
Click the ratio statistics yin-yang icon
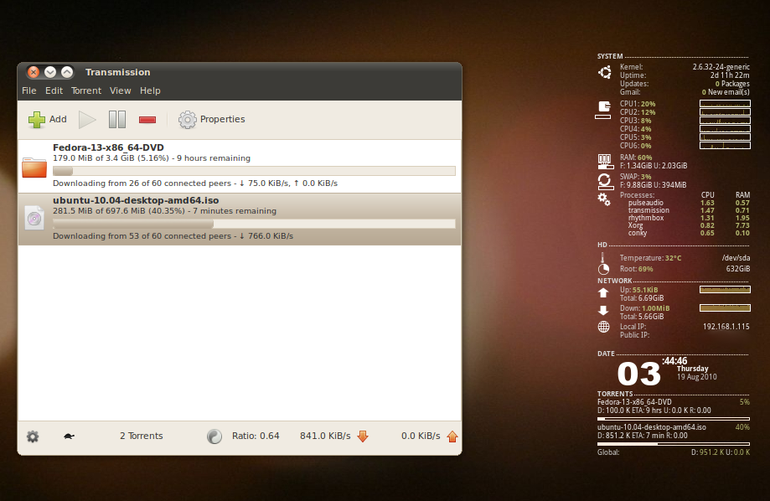tap(215, 436)
